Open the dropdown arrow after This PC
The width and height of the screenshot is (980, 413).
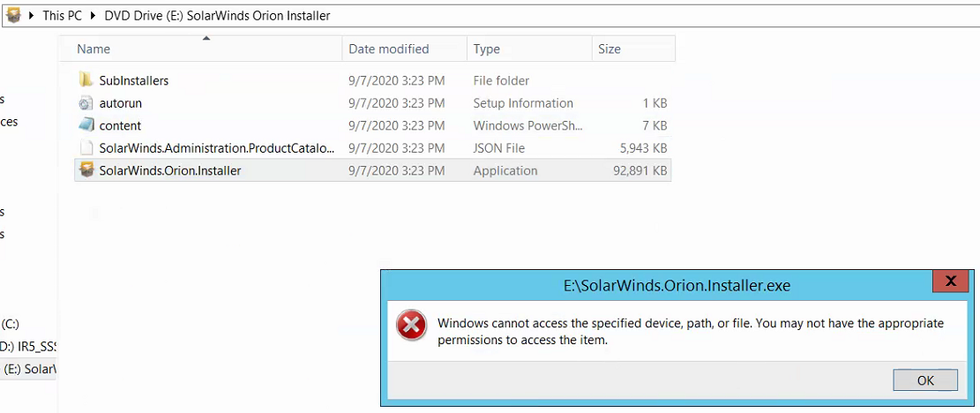[x=94, y=16]
